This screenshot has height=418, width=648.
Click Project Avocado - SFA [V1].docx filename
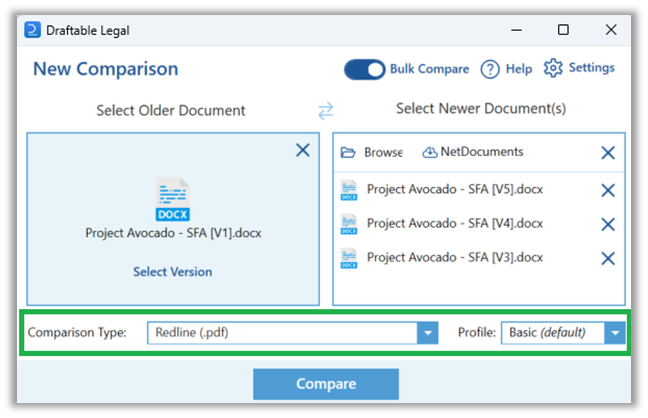173,233
